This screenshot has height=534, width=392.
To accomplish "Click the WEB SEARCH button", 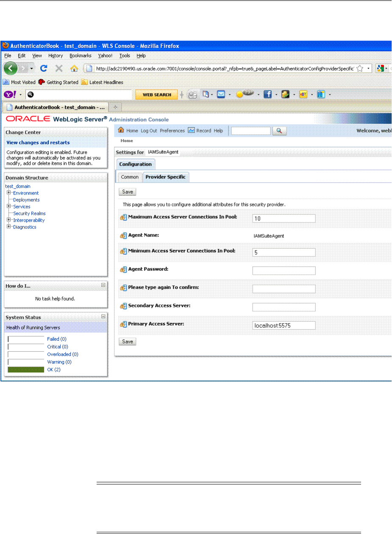I will tap(156, 95).
